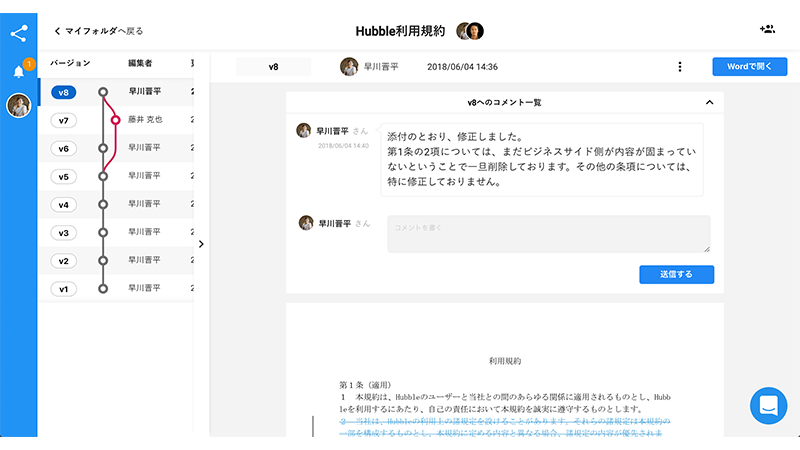Select version v1 badge
800x450 pixels.
coord(64,289)
